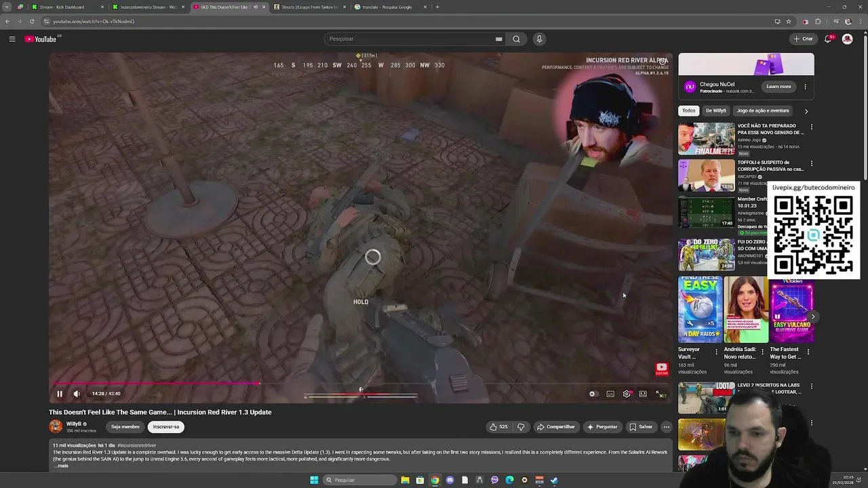
Task: Click the Seja membro button
Action: click(x=125, y=427)
